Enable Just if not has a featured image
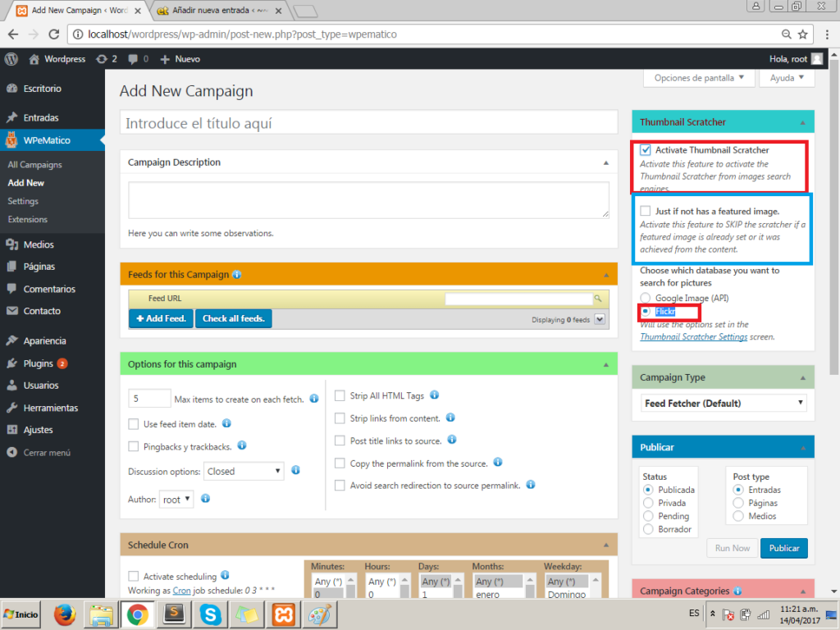 click(646, 211)
